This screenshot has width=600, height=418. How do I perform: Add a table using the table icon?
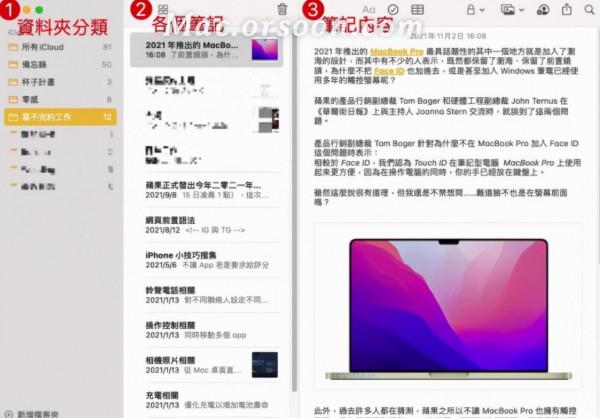click(x=417, y=10)
